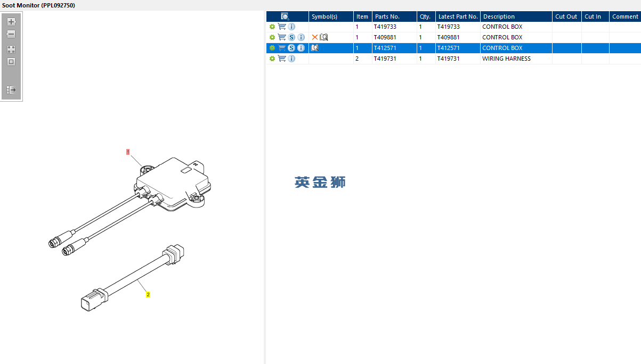Screen dimensions: 641x364
Task: Click green gear icon for T412571
Action: point(272,48)
